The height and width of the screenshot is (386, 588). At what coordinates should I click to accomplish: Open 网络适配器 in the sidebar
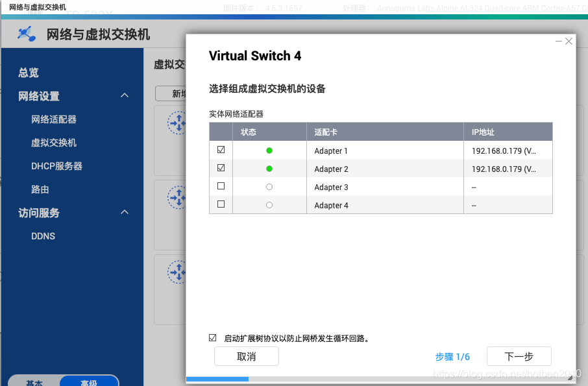tap(54, 119)
